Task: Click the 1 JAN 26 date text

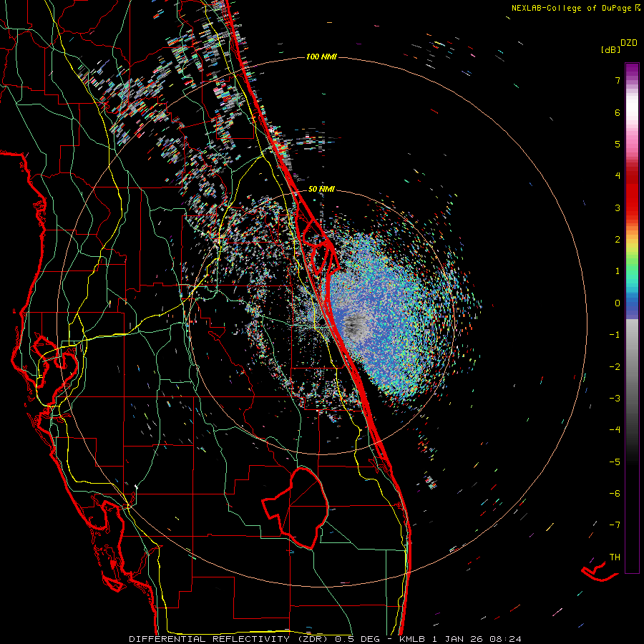Action: click(457, 639)
